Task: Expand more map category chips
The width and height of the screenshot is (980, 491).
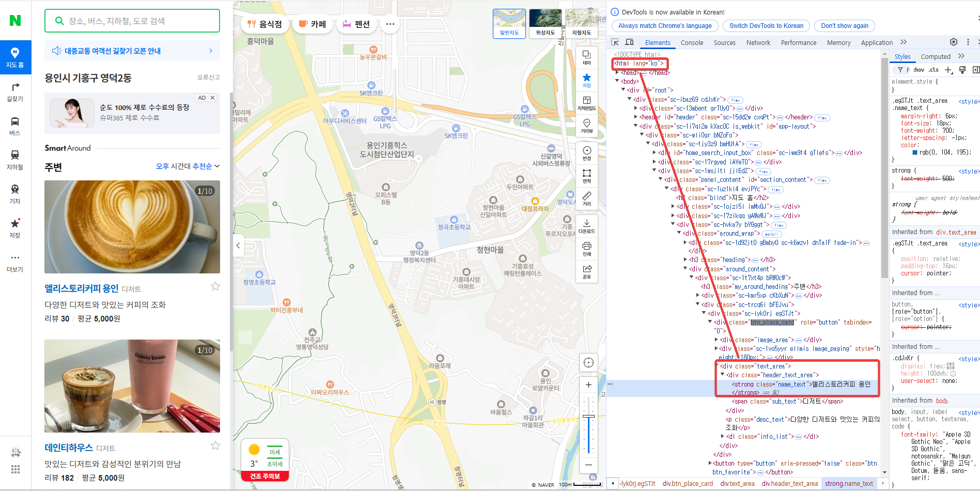Action: 390,24
